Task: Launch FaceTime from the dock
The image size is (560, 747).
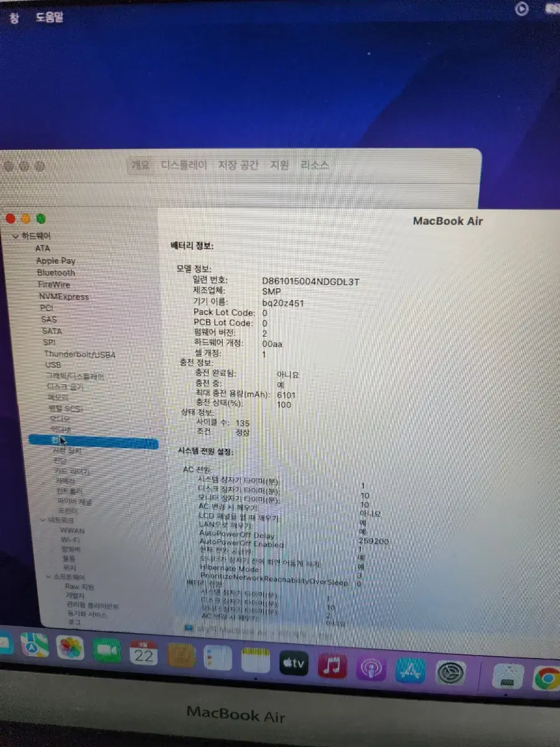Action: point(107,651)
